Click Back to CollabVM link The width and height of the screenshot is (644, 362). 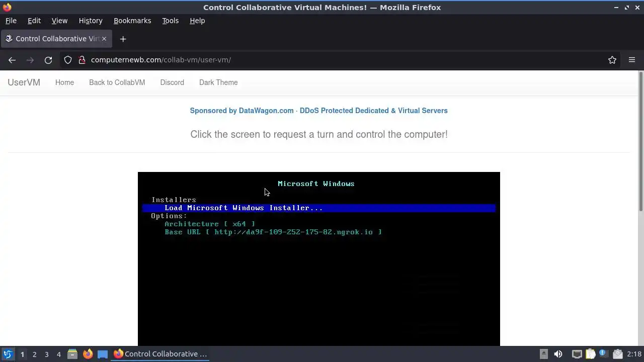(117, 82)
